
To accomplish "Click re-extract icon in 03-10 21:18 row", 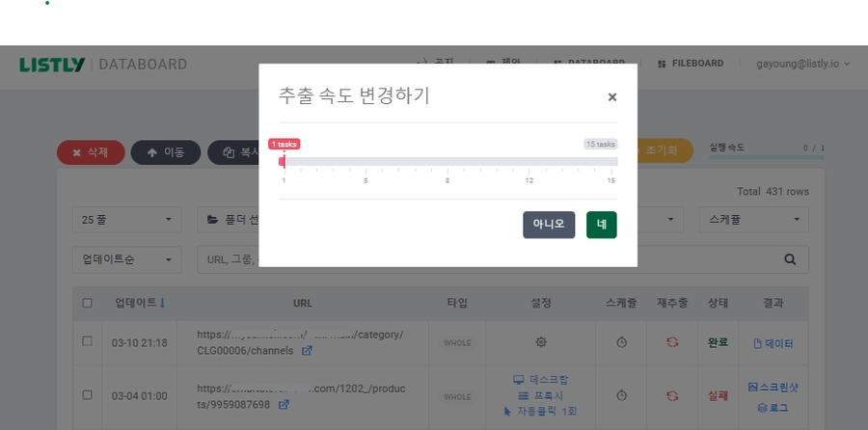I will click(672, 342).
